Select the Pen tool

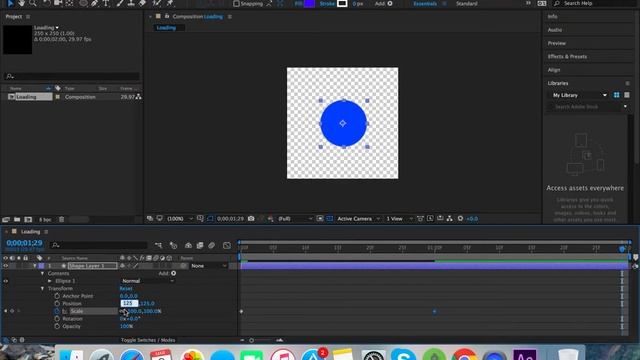(95, 3)
